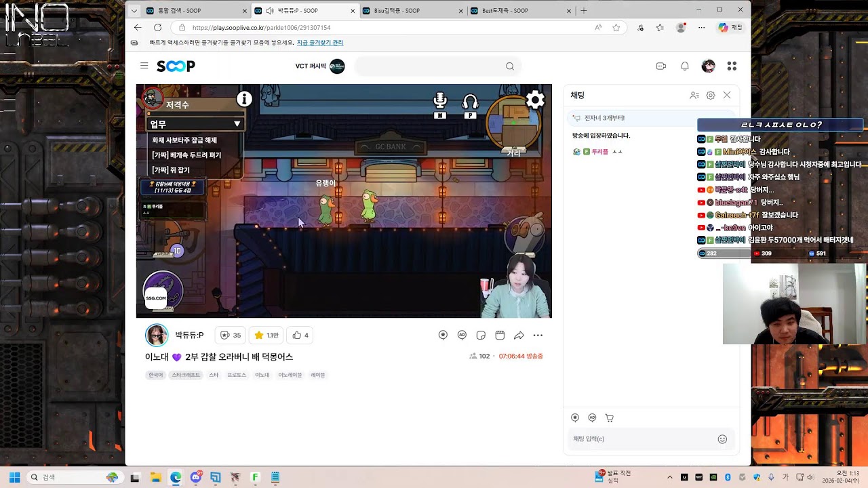Switch to 통합 검색 - SOOP tab
868x488 pixels.
point(197,11)
